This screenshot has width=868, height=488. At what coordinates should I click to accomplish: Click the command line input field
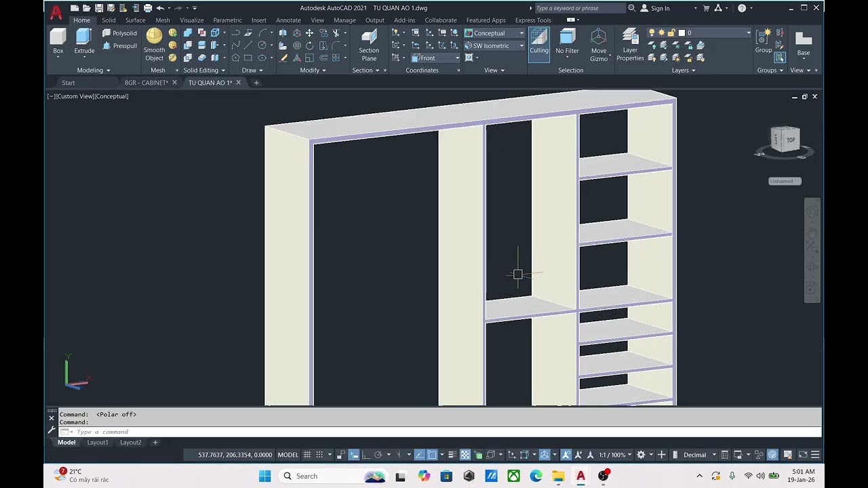point(441,432)
